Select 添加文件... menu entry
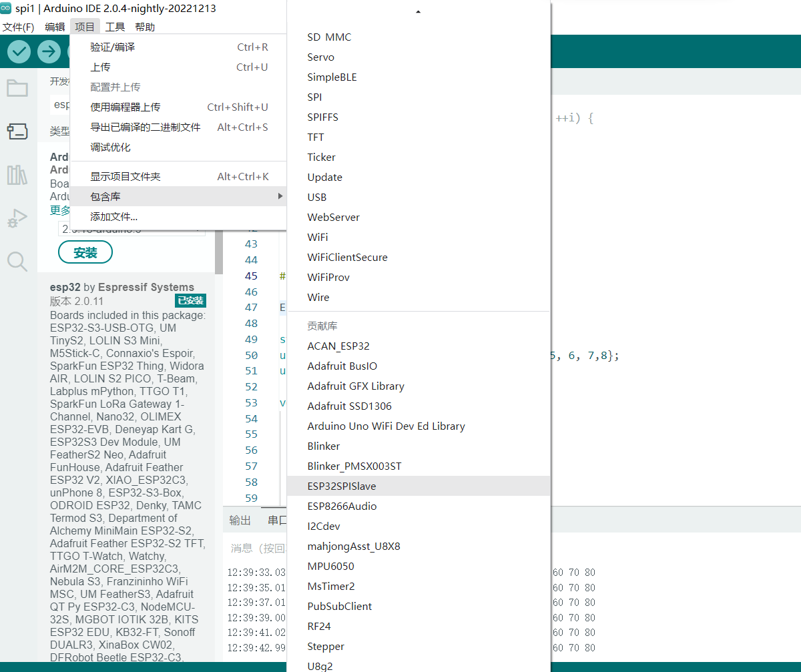Image resolution: width=801 pixels, height=672 pixels. click(178, 217)
